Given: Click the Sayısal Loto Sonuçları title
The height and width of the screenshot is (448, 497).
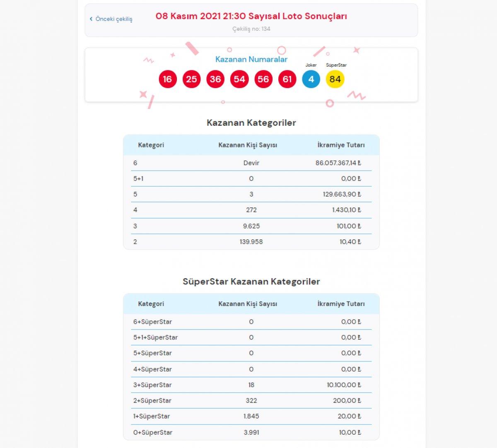Looking at the screenshot, I should tap(251, 16).
